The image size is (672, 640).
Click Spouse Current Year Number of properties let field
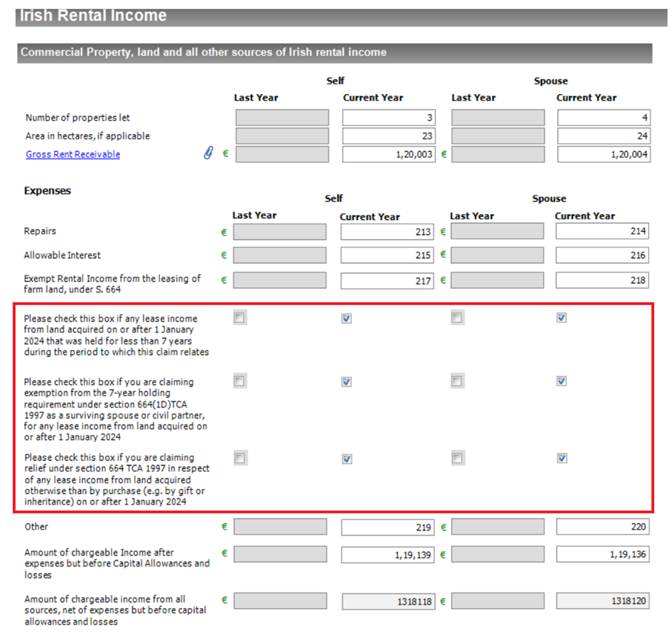[x=604, y=117]
